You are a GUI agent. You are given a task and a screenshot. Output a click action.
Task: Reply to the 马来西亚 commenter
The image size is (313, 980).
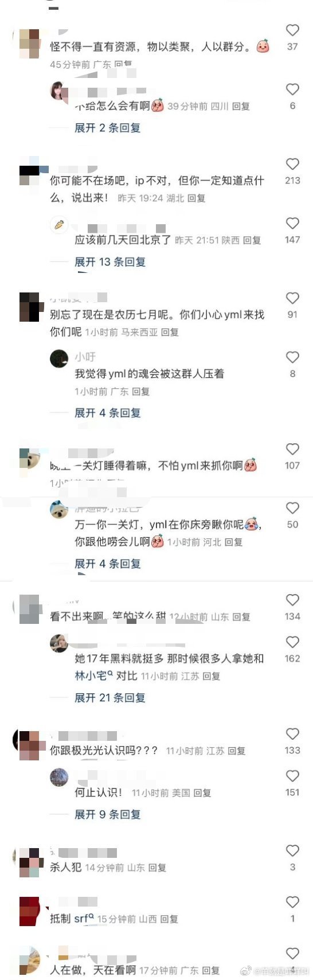coord(170,332)
